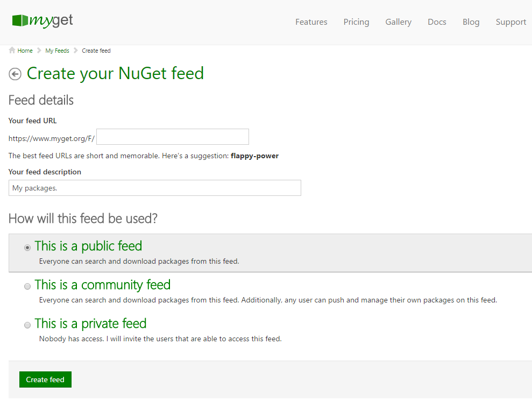Click the "This is a community feed" heading

coord(102,285)
